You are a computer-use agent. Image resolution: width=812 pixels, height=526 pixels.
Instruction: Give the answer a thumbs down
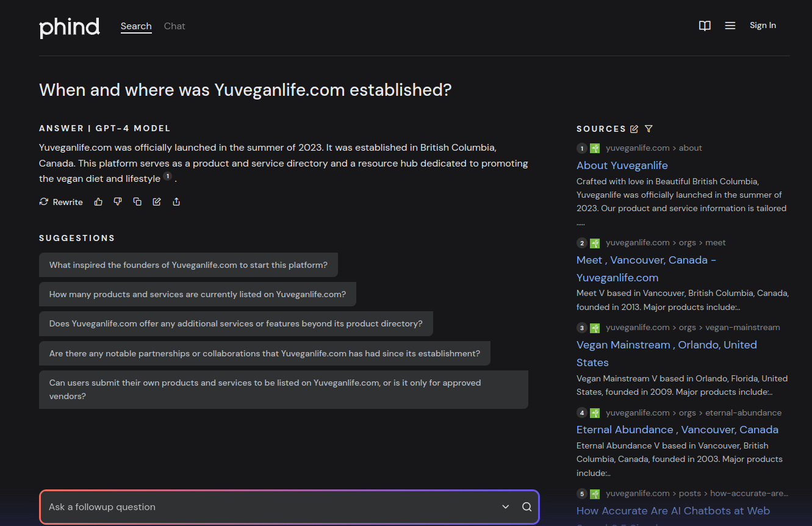coord(118,202)
